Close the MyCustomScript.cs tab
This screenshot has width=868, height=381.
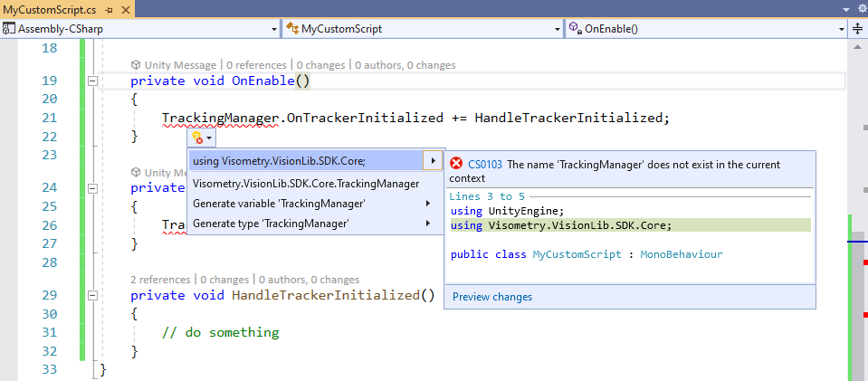point(124,8)
